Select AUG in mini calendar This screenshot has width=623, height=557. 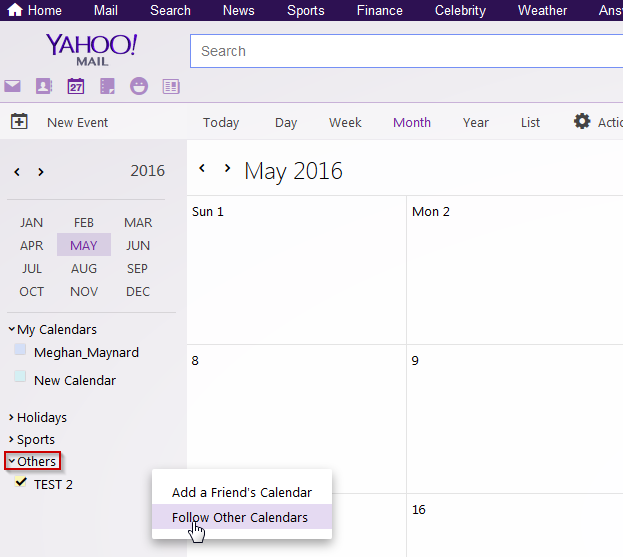83,269
